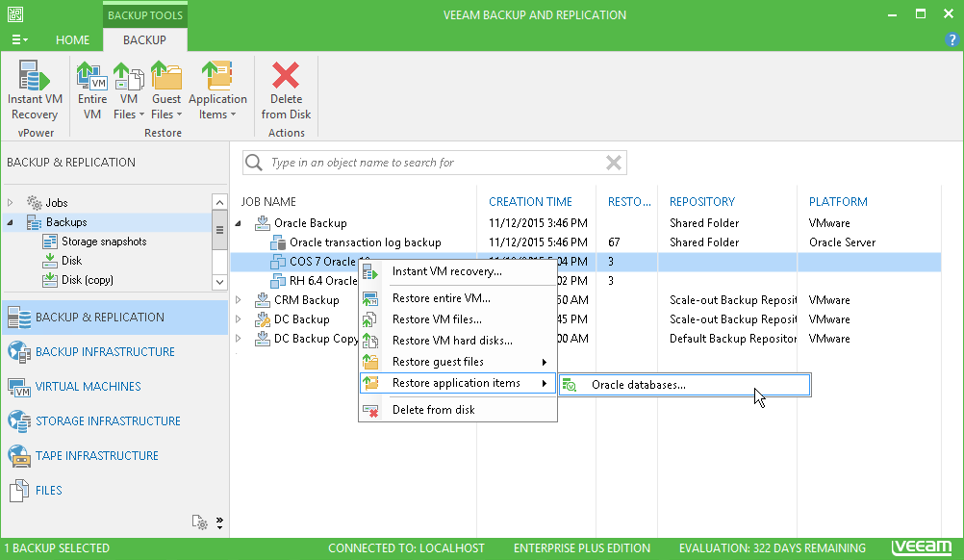The height and width of the screenshot is (560, 964).
Task: Sort by the Job Name column header
Action: [x=268, y=202]
